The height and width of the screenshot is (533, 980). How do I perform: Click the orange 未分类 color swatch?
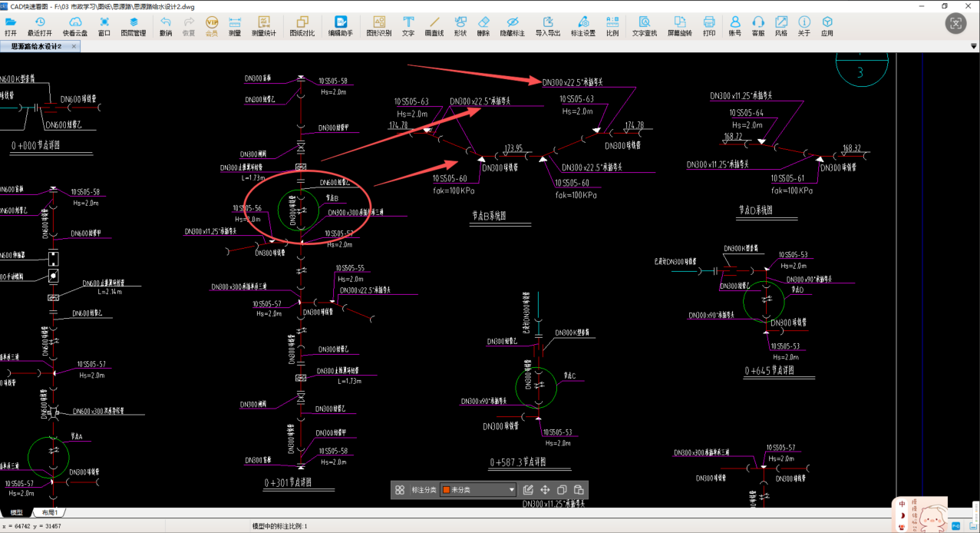pyautogui.click(x=447, y=489)
